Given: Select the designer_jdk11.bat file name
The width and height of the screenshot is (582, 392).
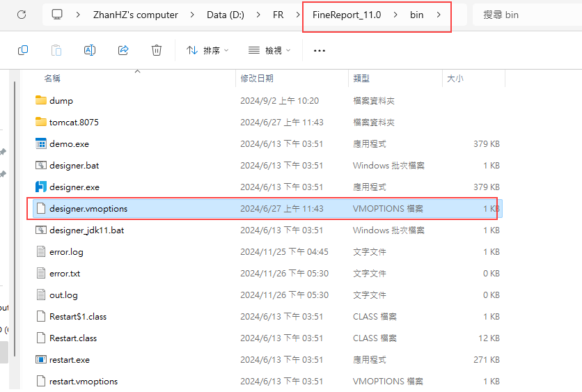Looking at the screenshot, I should pos(86,230).
